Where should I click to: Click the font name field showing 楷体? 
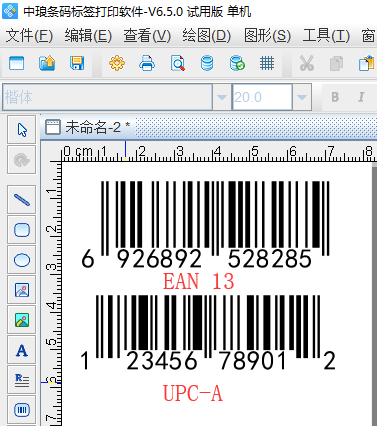coord(107,97)
